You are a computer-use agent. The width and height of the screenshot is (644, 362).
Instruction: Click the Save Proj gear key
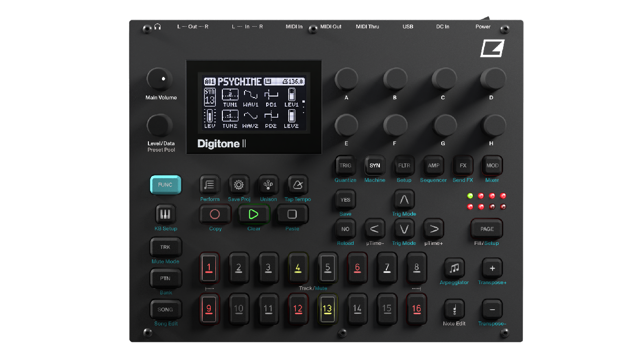(x=239, y=185)
